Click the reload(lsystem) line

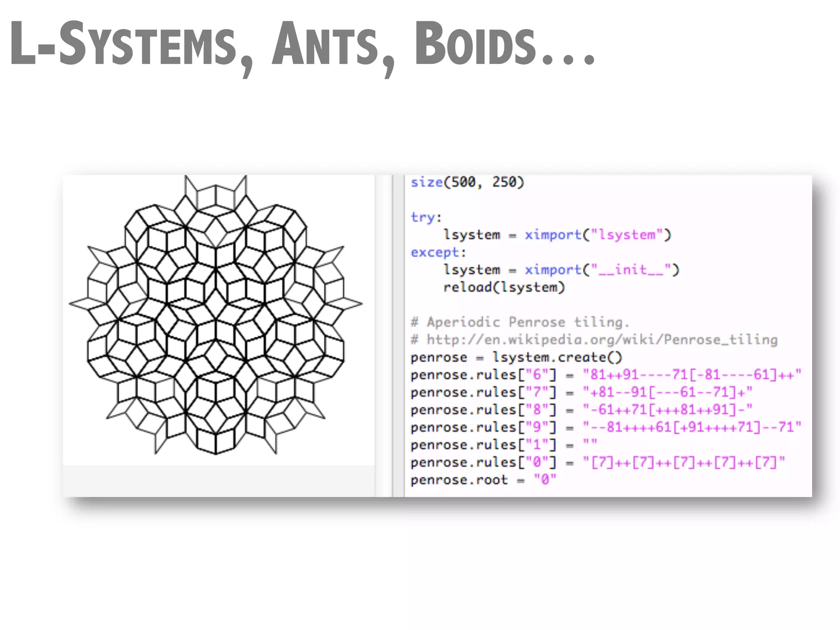(x=504, y=287)
